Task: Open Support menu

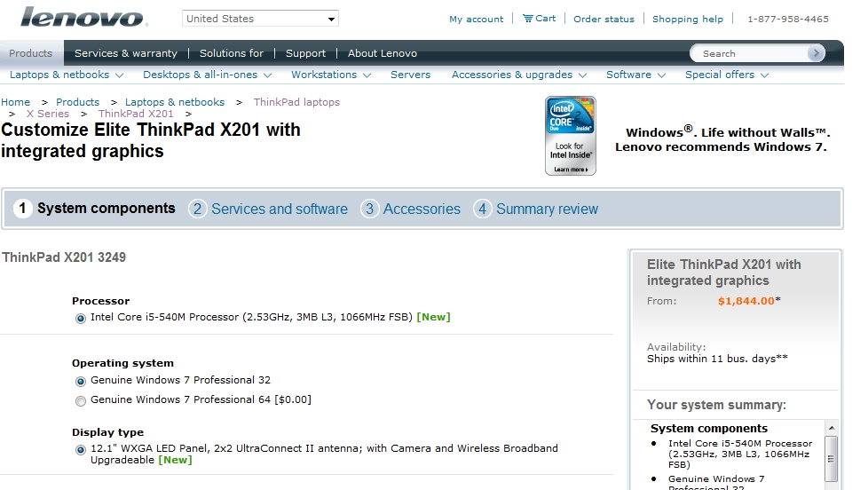Action: (x=305, y=53)
